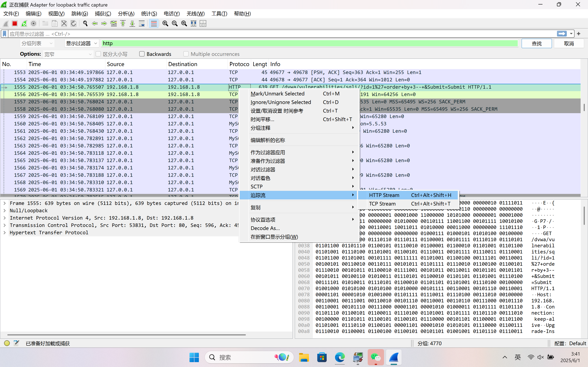Image resolution: width=588 pixels, height=367 pixels.
Task: Click the 取消 button
Action: [569, 43]
